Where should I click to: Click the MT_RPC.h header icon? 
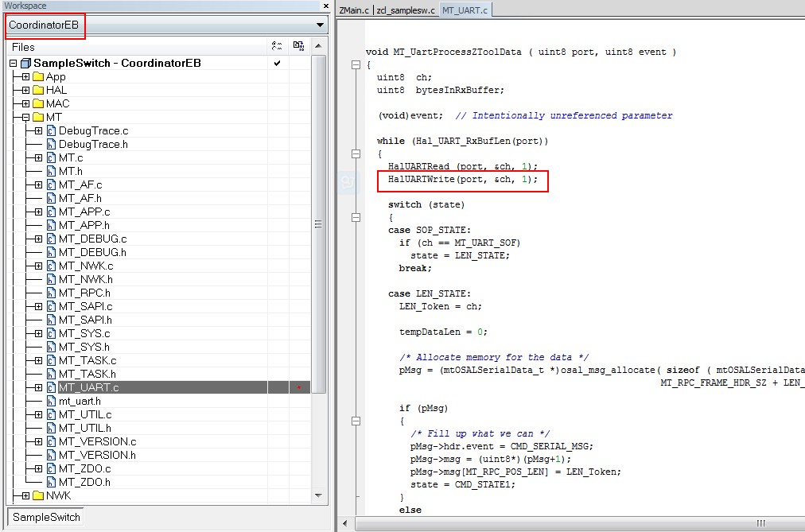click(x=51, y=293)
